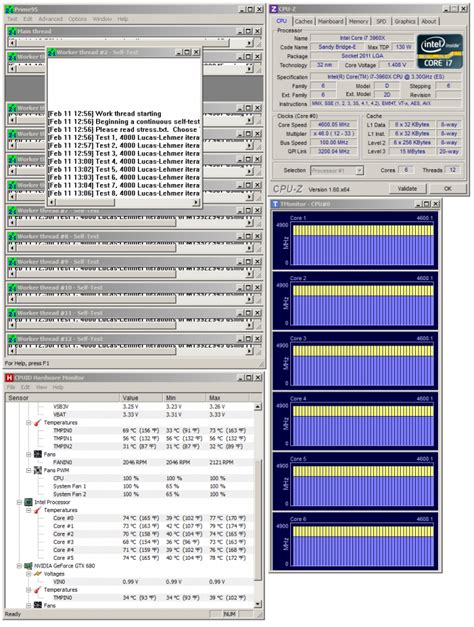Switch to the Graphics tab in CPU-Z
This screenshot has width=474, height=627.
[405, 21]
